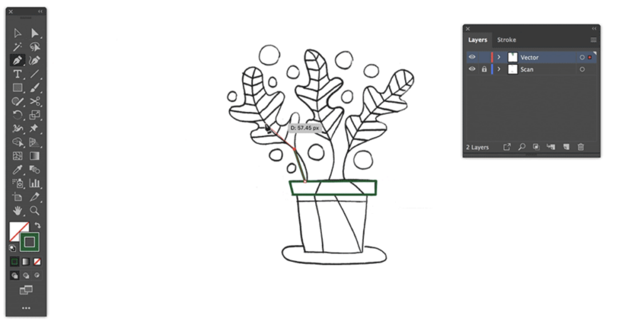The height and width of the screenshot is (328, 644).
Task: Toggle visibility of the Scan layer
Action: [472, 69]
